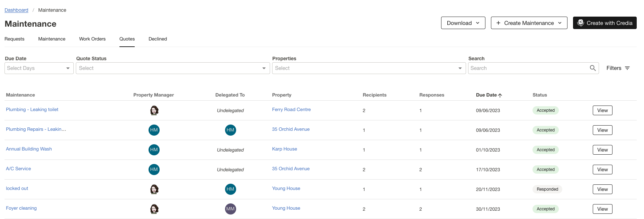Open the Requests tab

coord(15,39)
